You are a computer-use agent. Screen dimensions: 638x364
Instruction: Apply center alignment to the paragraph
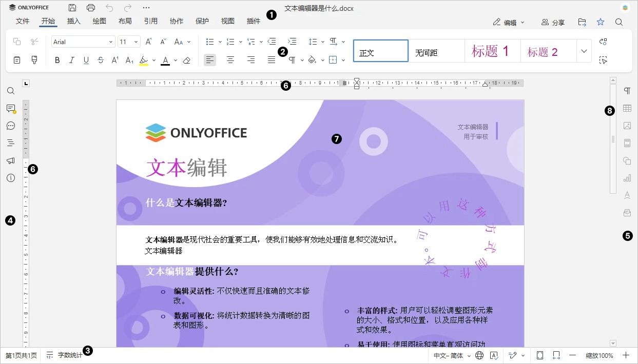[230, 60]
